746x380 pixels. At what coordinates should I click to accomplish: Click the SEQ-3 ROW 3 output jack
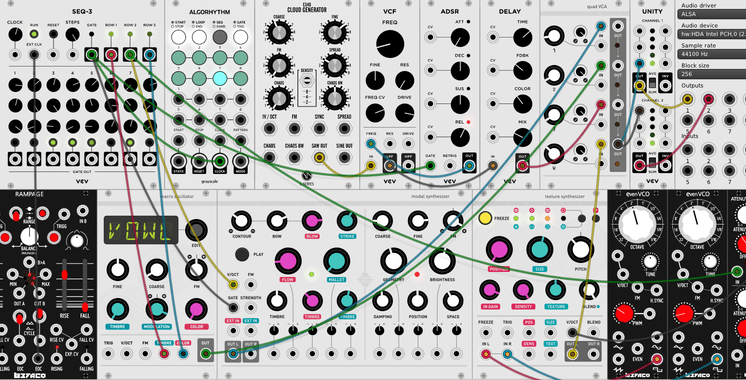click(149, 55)
